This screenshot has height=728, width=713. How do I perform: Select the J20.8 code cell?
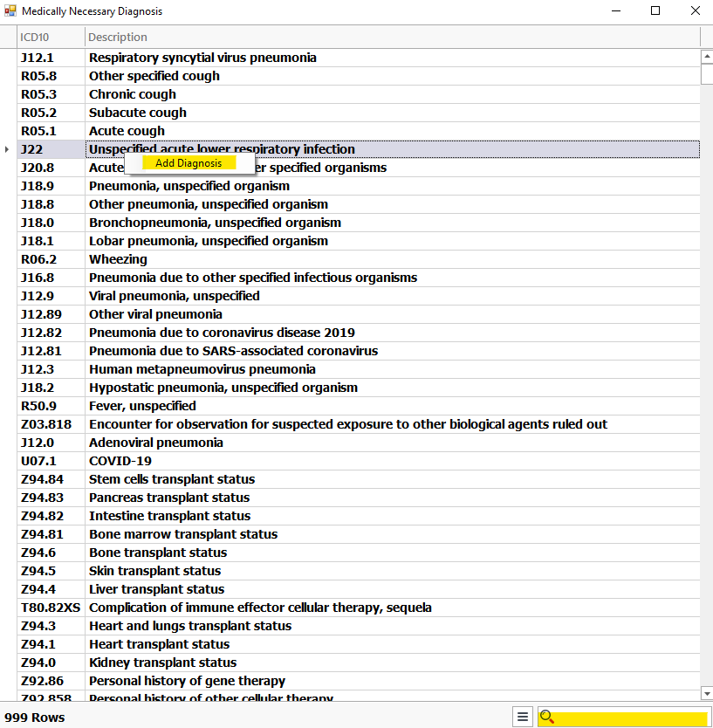[51, 168]
